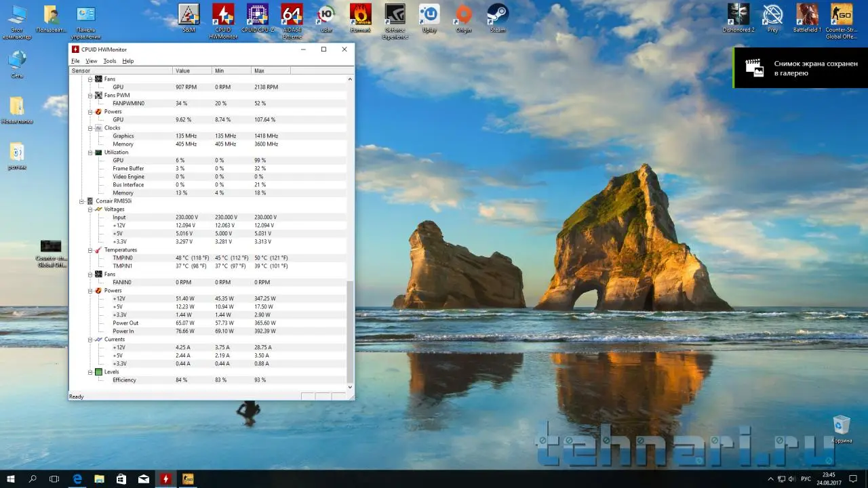Open the Uplay desktop icon
This screenshot has width=868, height=488.
coord(429,15)
